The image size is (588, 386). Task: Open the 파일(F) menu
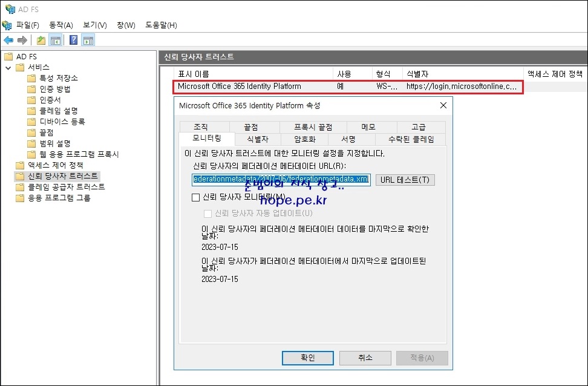pyautogui.click(x=28, y=25)
